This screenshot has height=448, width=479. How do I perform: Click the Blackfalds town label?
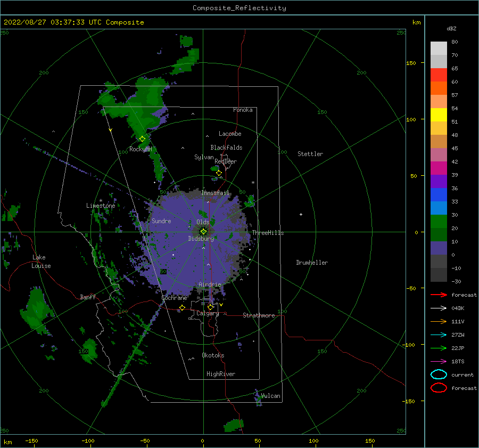tap(226, 148)
